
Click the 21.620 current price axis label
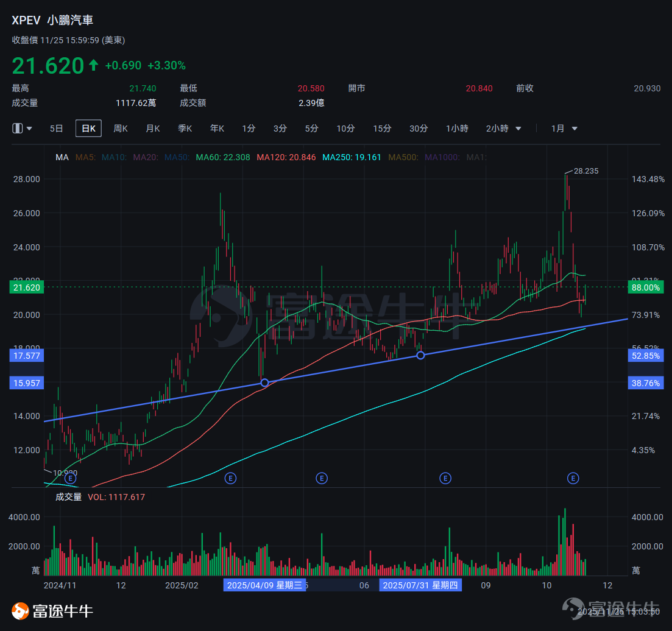(27, 287)
